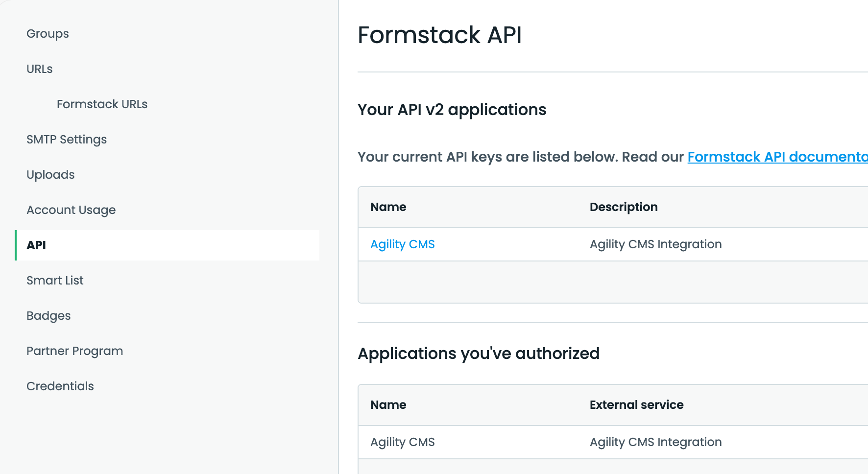Click Description column header
868x474 pixels.
pyautogui.click(x=624, y=207)
